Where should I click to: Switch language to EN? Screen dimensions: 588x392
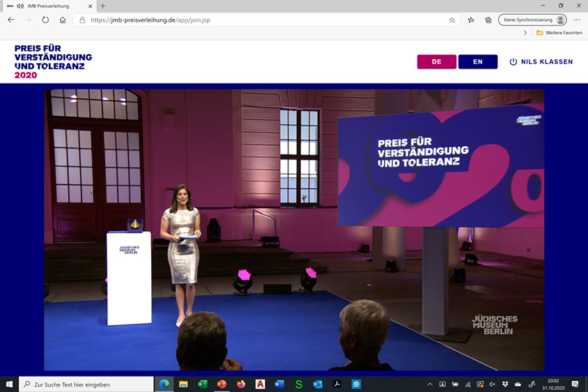477,62
